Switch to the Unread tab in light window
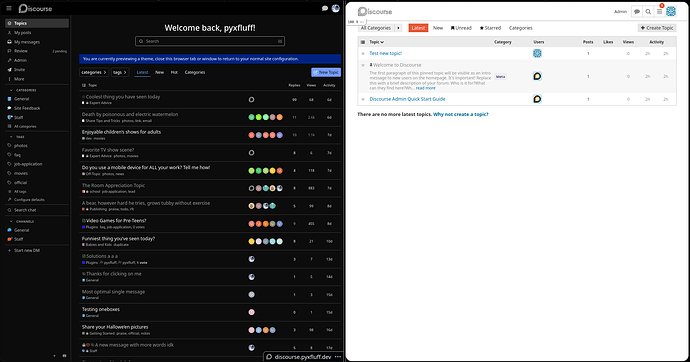Image resolution: width=690 pixels, height=362 pixels. (461, 28)
